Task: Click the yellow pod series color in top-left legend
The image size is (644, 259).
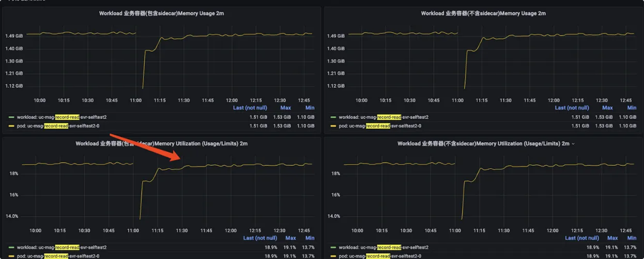Action: tap(11, 126)
